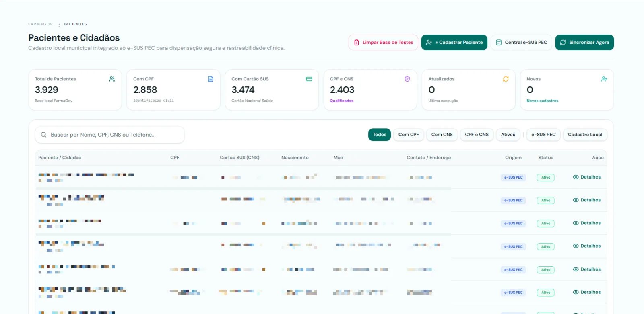Screen dimensions: 644x314
Task: Click the 2.858 Com CPF value
Action: coord(145,90)
